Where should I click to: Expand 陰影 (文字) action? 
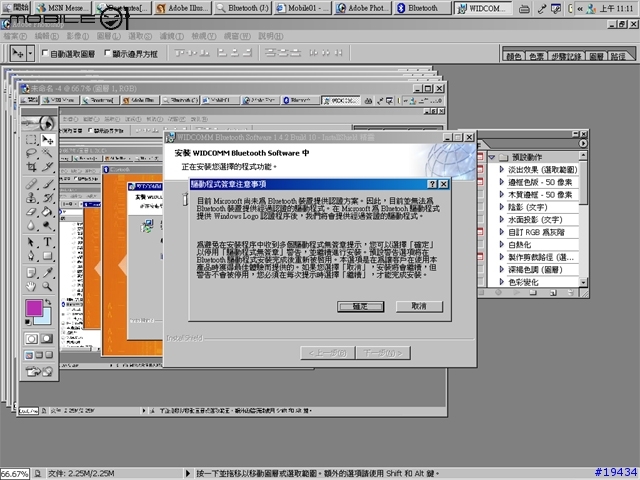click(x=502, y=207)
